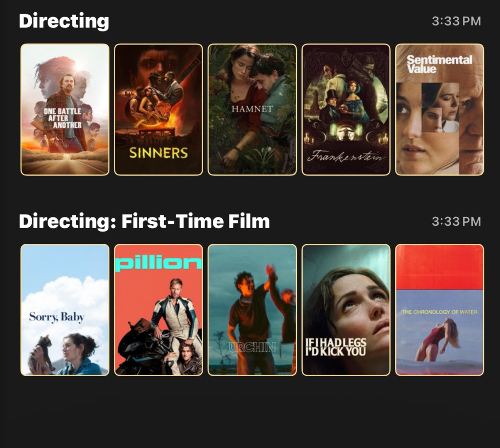The width and height of the screenshot is (500, 448).
Task: Pick the Pillion movie poster
Action: point(159,310)
